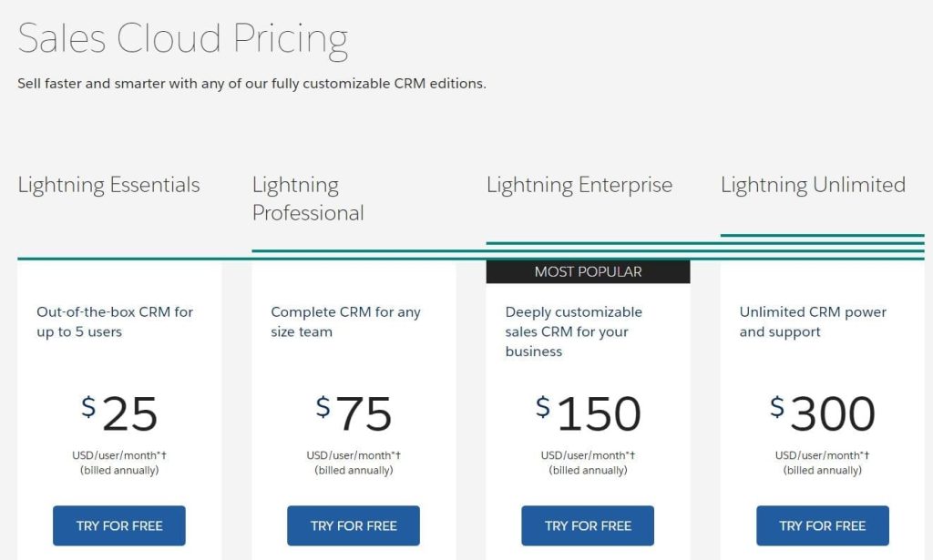Image resolution: width=933 pixels, height=560 pixels.
Task: Click 'Complete CRM for any size team' text
Action: tap(345, 321)
